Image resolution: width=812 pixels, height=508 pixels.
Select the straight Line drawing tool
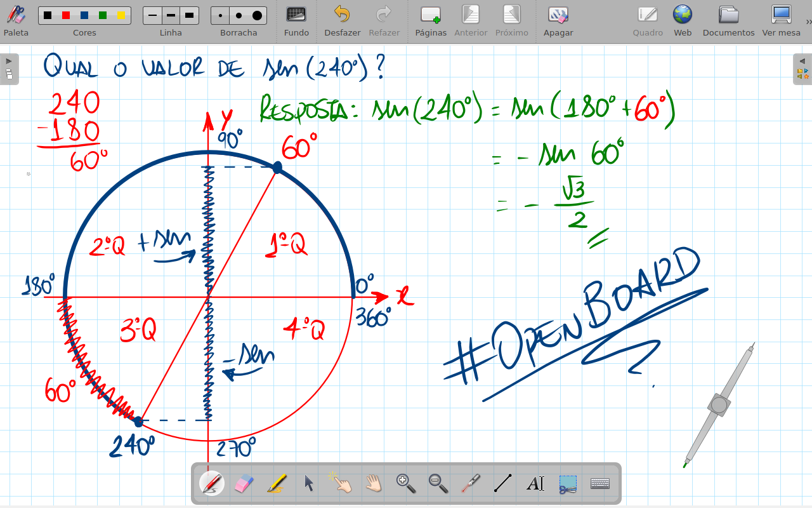point(503,484)
